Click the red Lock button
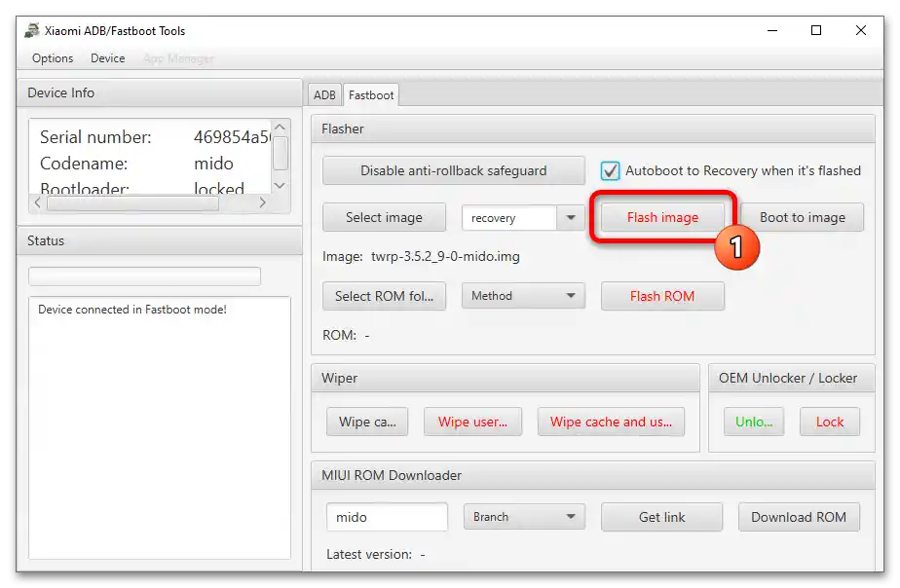Viewport: 900px width, 588px height. click(x=830, y=422)
